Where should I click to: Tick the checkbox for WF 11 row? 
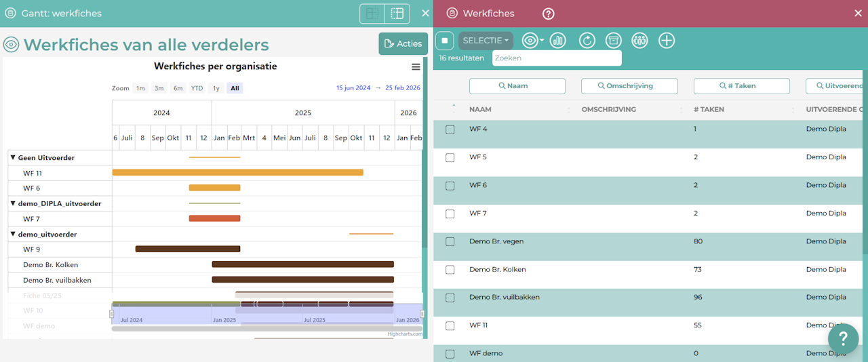point(450,326)
